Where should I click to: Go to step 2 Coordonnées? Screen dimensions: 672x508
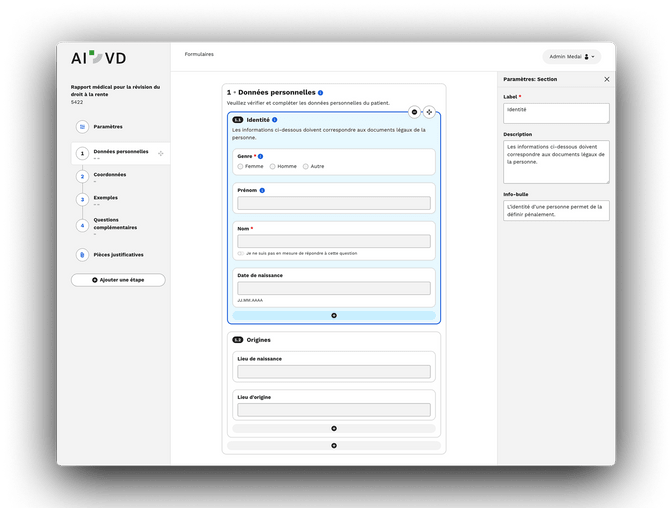click(x=109, y=175)
